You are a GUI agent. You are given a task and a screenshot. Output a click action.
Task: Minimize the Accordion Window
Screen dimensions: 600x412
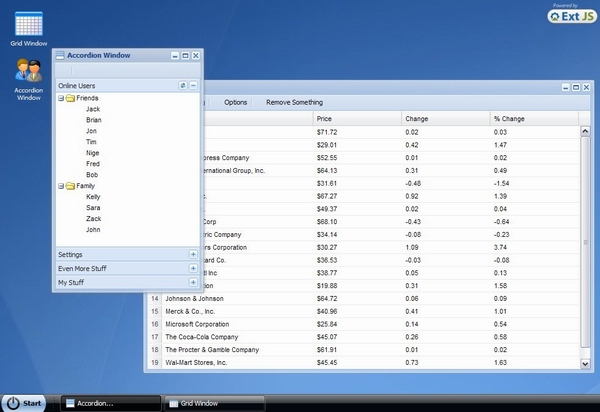[x=175, y=56]
